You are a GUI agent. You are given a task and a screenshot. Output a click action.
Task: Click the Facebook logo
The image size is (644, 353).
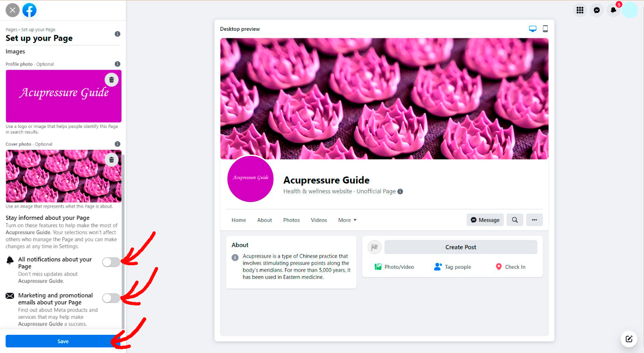29,10
